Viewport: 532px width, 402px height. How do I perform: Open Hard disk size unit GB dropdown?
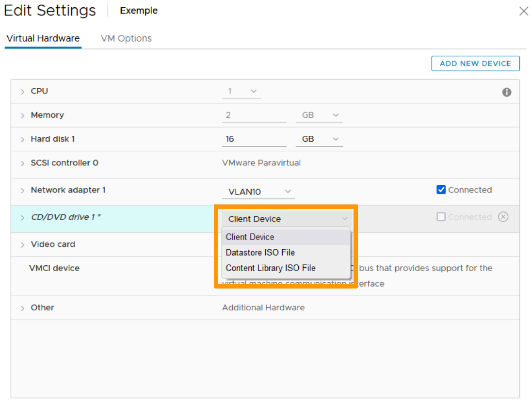coord(319,139)
